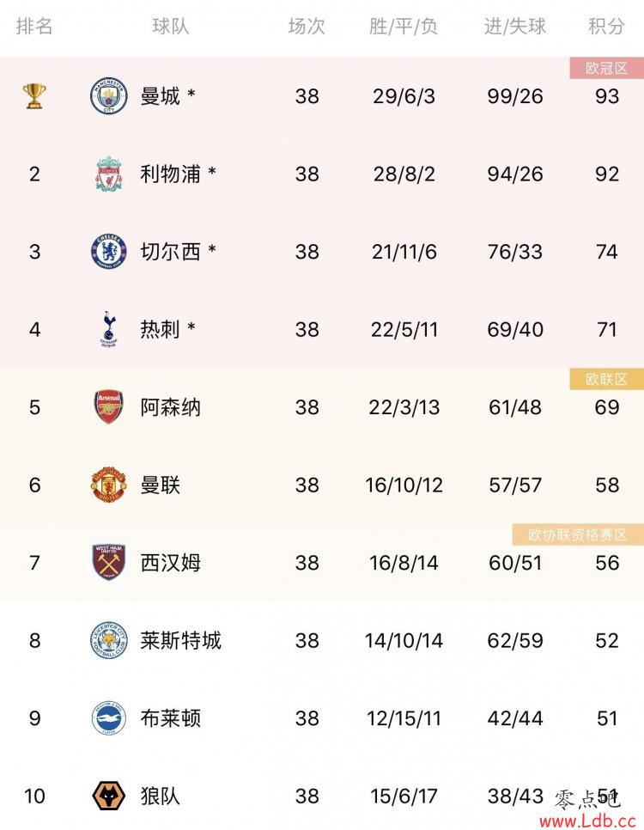The image size is (644, 830).
Task: Click the 欧联区 zone label
Action: click(x=606, y=379)
